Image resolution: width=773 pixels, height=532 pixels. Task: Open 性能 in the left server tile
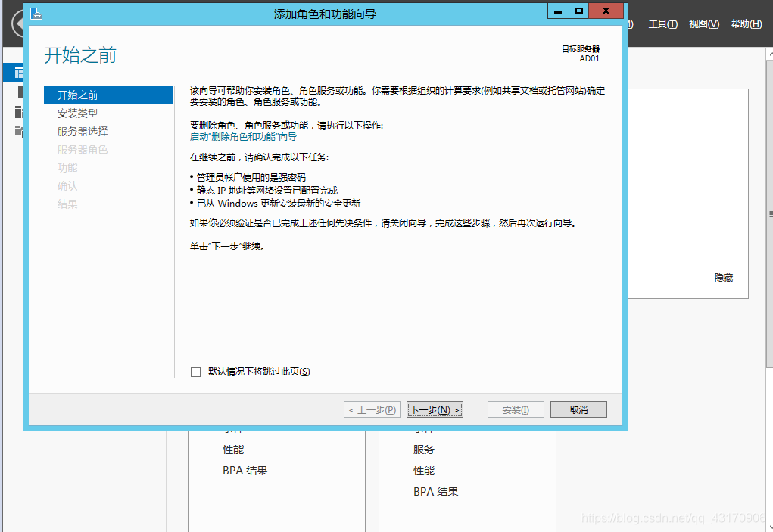tap(233, 450)
